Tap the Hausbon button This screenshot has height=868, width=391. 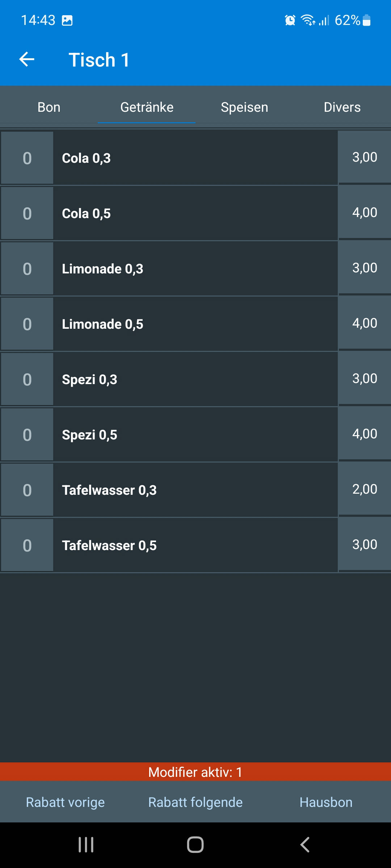point(326,802)
